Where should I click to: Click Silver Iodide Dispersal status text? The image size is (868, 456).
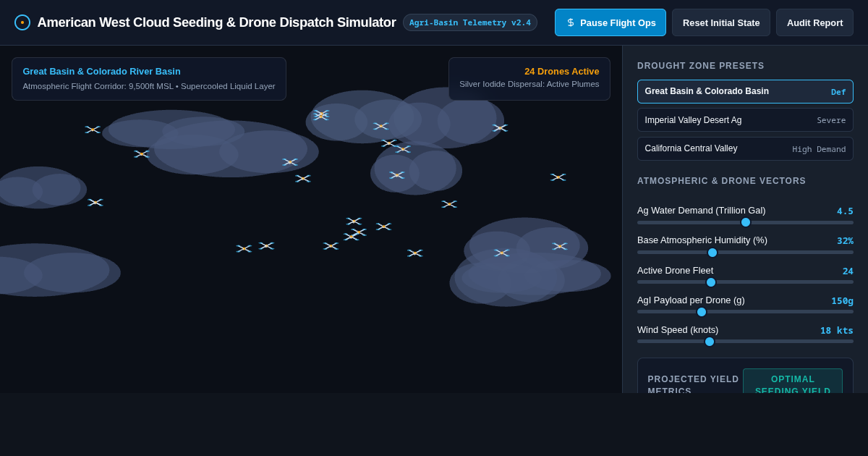coord(529,84)
